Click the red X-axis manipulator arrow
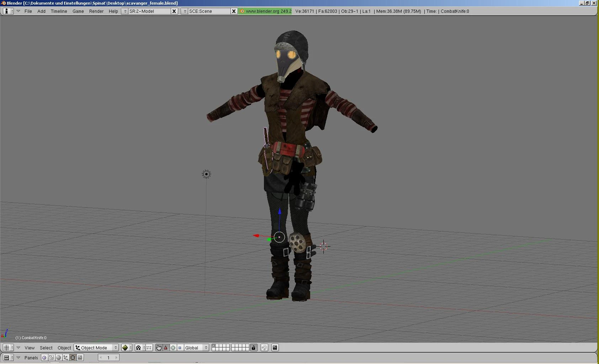599x364 pixels. click(x=256, y=235)
